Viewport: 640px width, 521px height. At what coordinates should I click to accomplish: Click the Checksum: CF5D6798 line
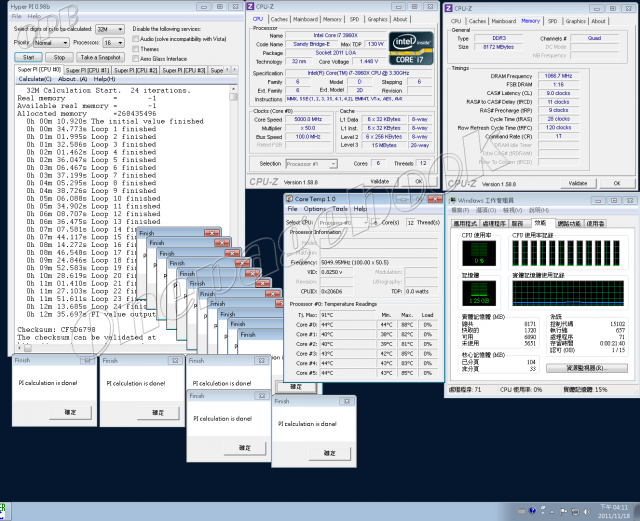56,329
